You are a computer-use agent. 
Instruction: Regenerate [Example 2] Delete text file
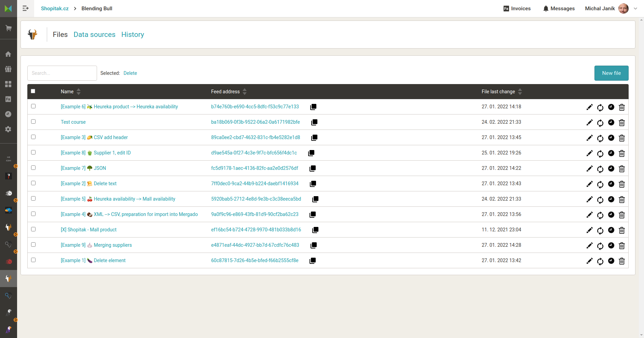(x=600, y=185)
